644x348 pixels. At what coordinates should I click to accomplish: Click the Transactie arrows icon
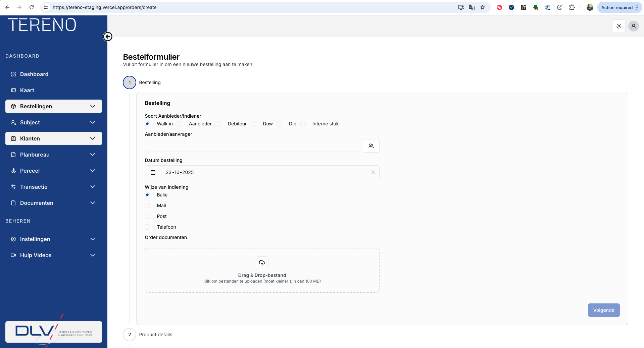13,187
